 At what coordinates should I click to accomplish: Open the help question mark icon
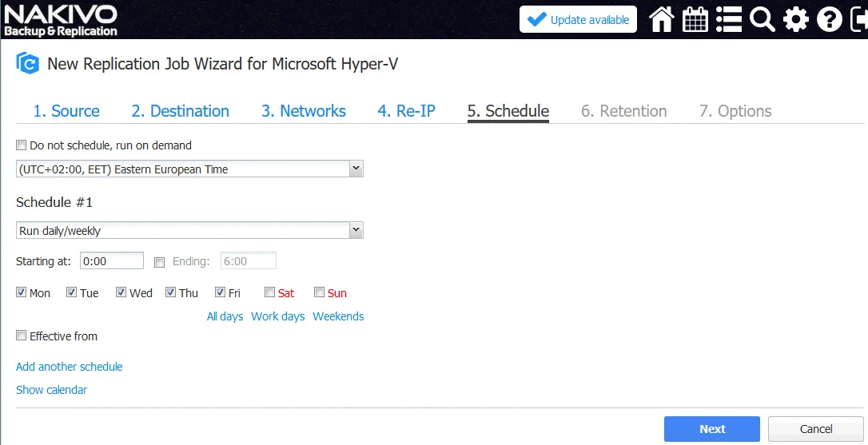(x=829, y=19)
